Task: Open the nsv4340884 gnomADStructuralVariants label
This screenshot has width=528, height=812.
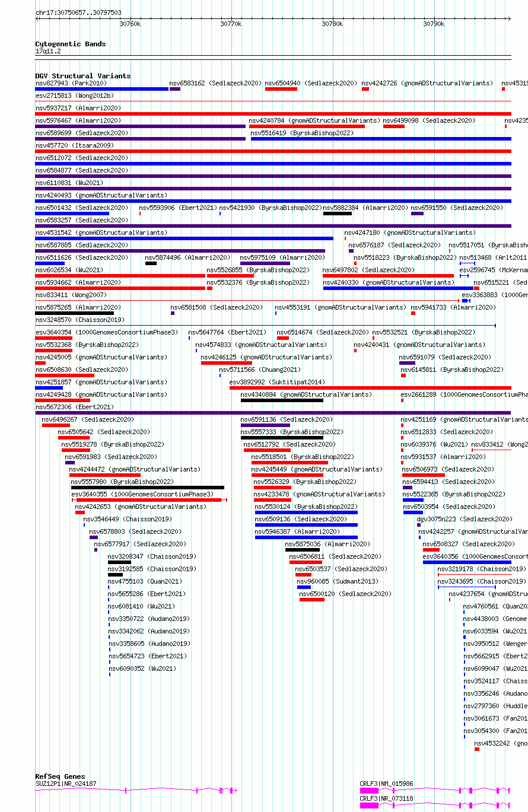Action: point(306,394)
